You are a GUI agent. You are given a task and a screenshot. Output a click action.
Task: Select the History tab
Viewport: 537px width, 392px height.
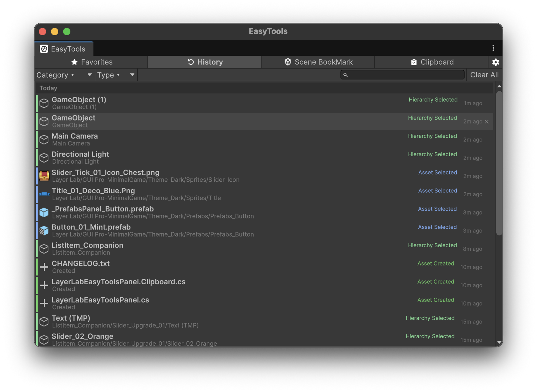point(204,62)
